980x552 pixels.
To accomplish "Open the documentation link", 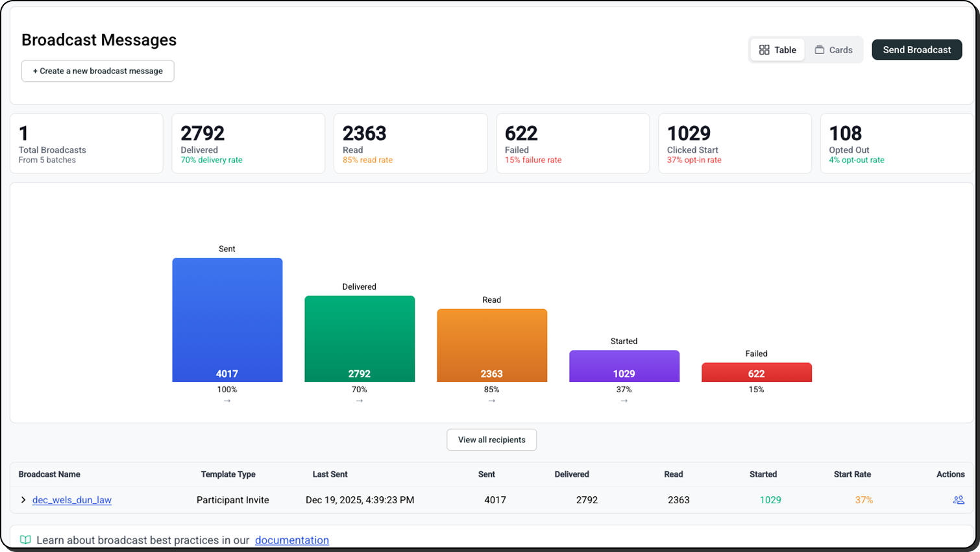I will (x=291, y=540).
